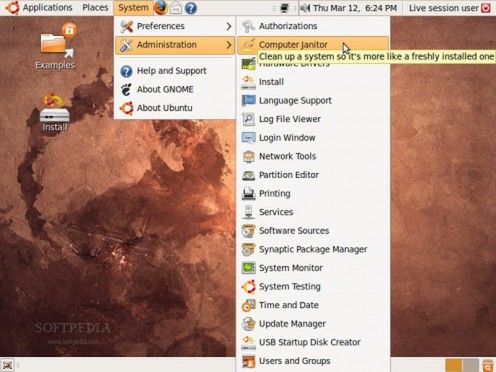The height and width of the screenshot is (372, 496).
Task: Open Language Support
Action: (313, 101)
